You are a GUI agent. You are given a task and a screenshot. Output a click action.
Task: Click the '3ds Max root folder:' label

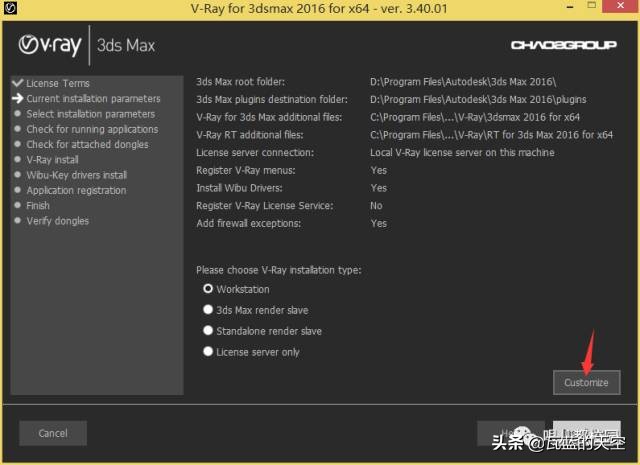point(240,82)
